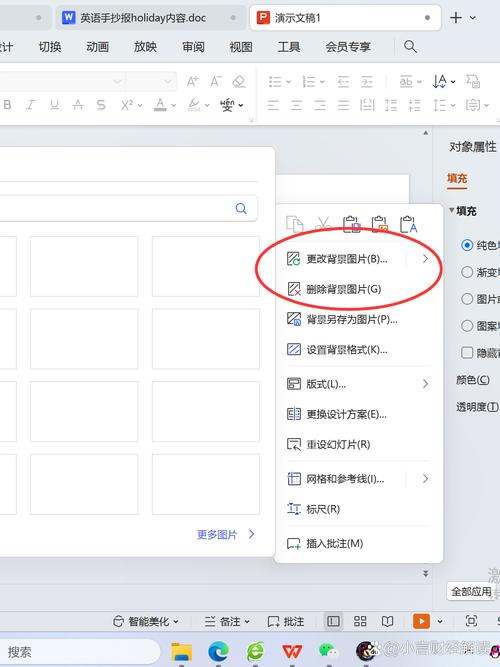Toggle italic formatting

[30, 105]
